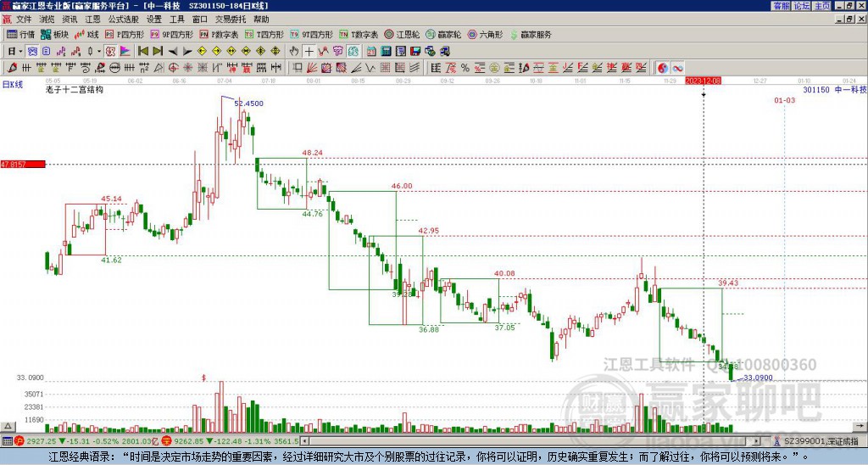Open the 资讯 menu
The height and width of the screenshot is (465, 868).
[70, 20]
